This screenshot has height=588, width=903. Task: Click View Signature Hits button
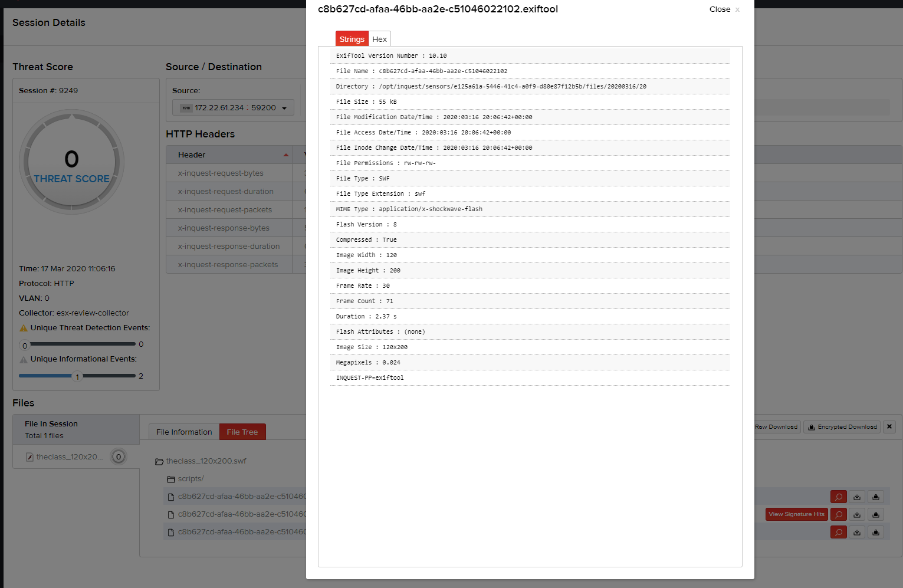click(x=797, y=514)
